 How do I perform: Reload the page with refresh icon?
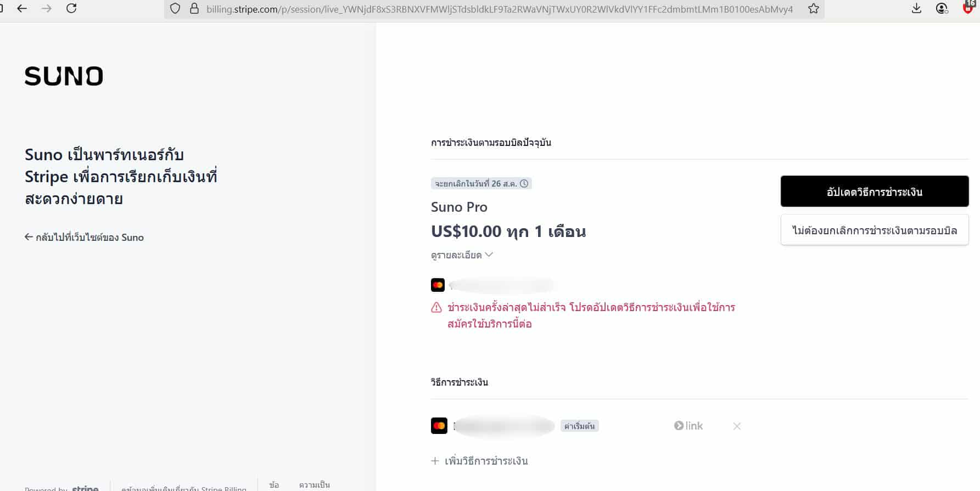point(71,8)
